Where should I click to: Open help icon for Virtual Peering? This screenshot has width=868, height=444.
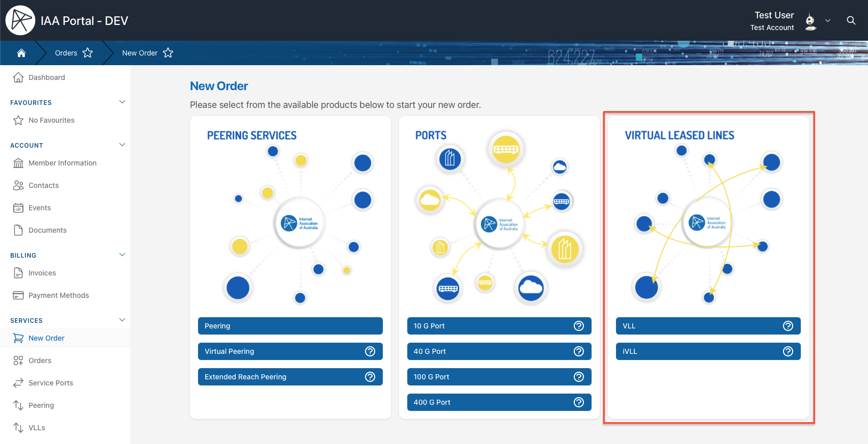(x=370, y=351)
